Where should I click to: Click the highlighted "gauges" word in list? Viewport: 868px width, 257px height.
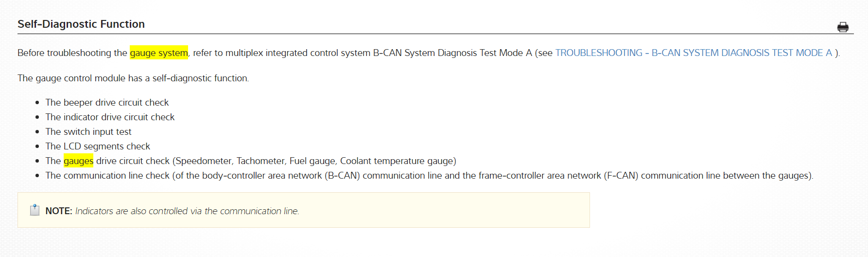pyautogui.click(x=78, y=161)
